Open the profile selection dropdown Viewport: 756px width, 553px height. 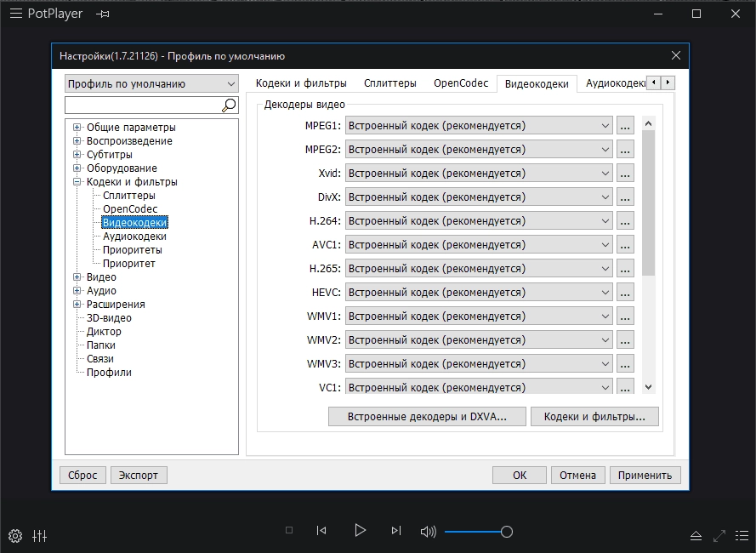tap(151, 83)
